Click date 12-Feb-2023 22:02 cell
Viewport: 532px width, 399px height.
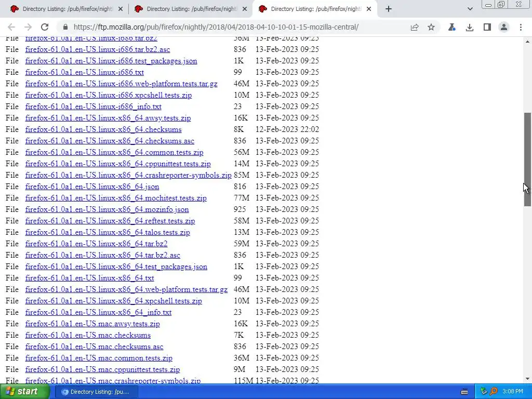[287, 129]
